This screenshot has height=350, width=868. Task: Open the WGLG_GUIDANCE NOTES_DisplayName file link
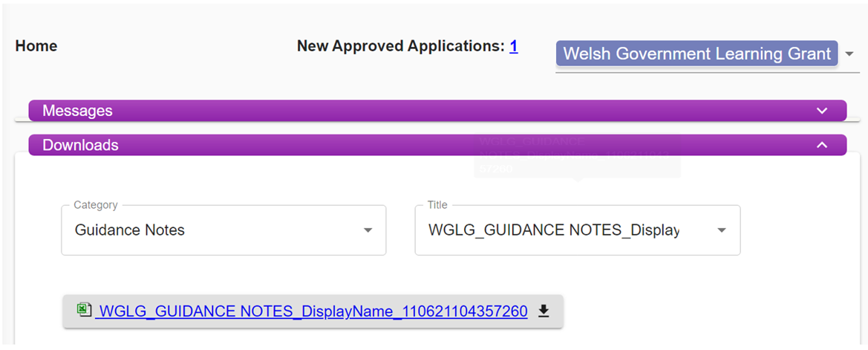tap(311, 312)
